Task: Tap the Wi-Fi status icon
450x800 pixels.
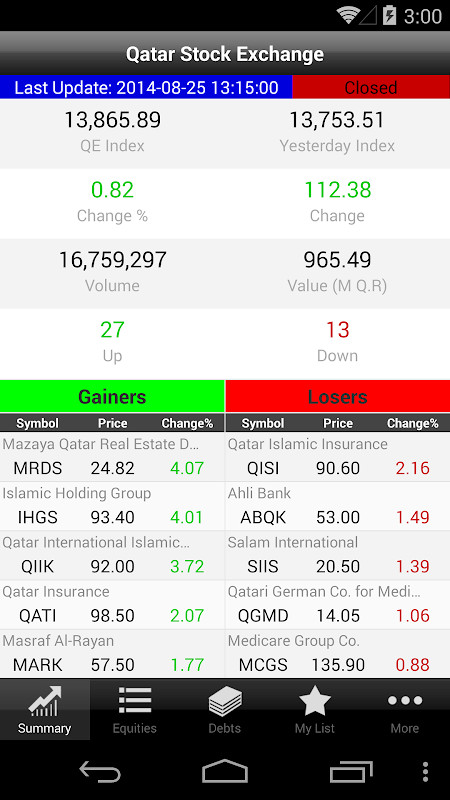Action: click(x=348, y=15)
